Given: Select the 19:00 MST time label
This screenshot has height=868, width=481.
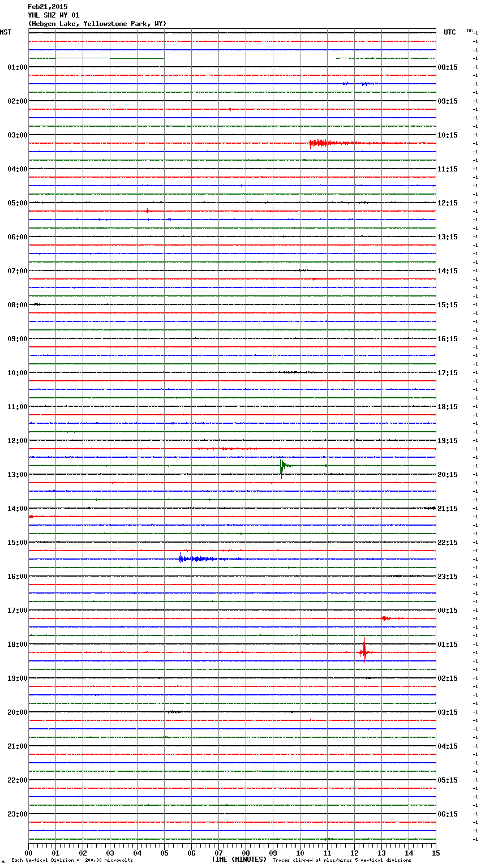Looking at the screenshot, I should click(x=17, y=678).
